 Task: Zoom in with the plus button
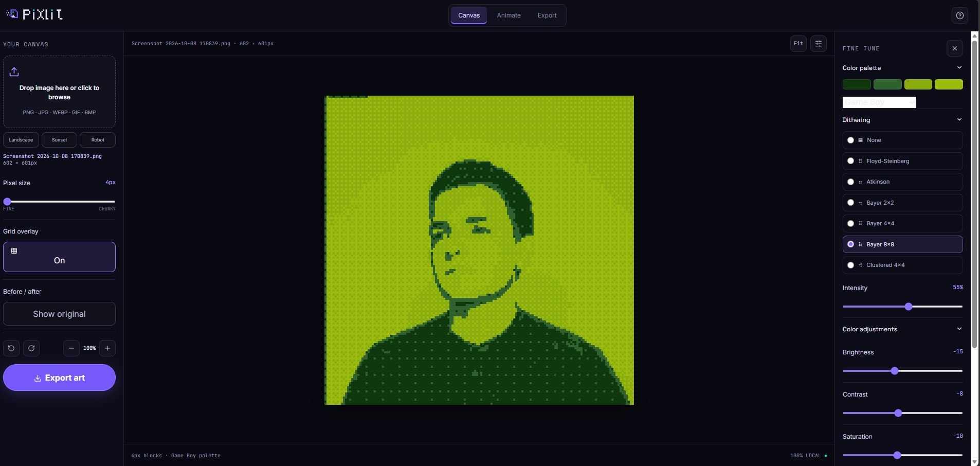107,348
